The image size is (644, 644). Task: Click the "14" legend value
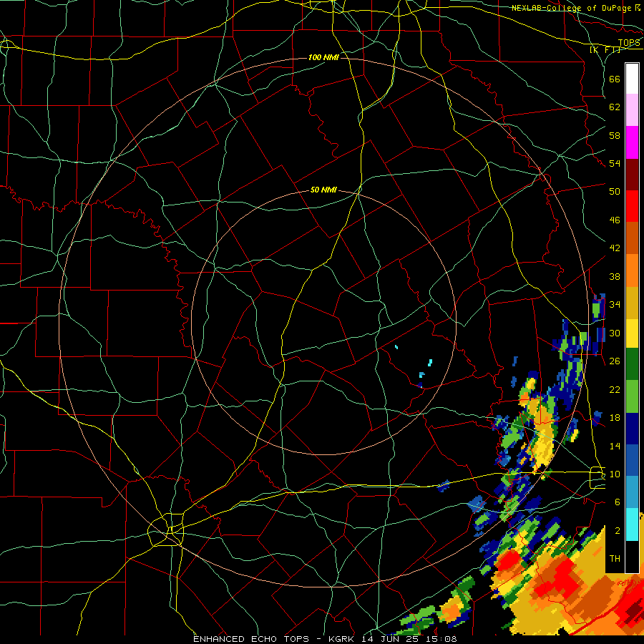pyautogui.click(x=615, y=446)
